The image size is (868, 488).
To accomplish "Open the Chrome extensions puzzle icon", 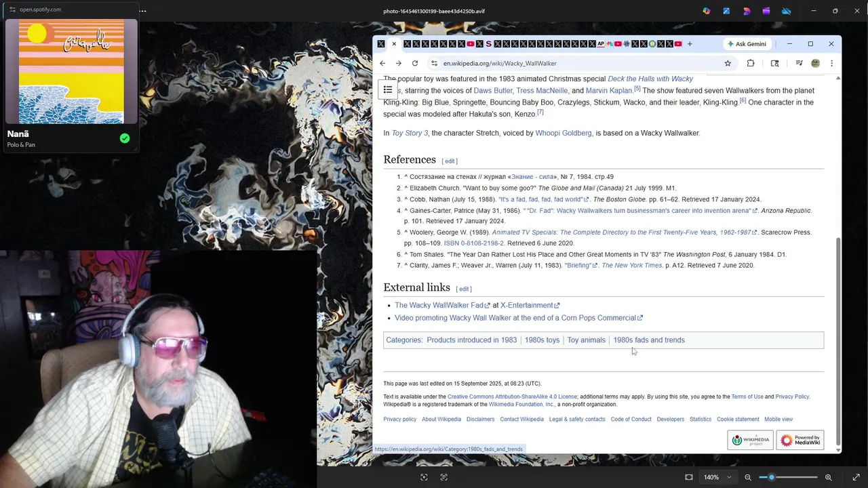I will [751, 63].
